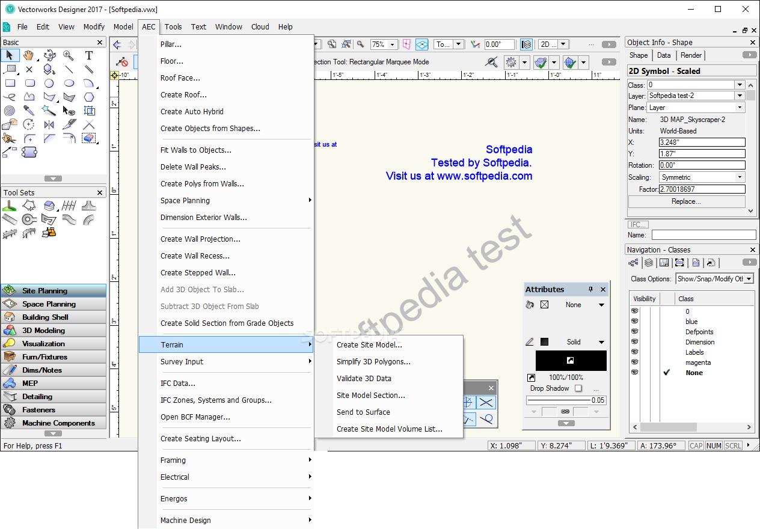Open the Plane dropdown
Viewport: 760px width, 532px height.
(740, 108)
